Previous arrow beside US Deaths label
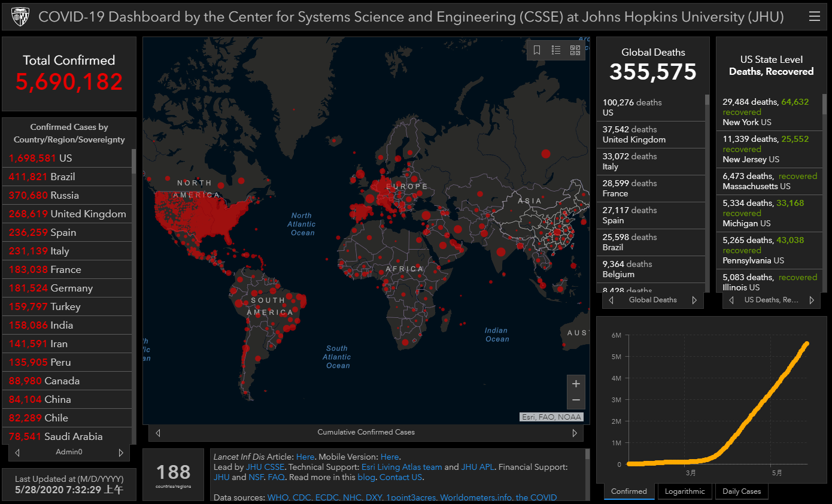Screen dimensions: 832x504 [x=731, y=300]
